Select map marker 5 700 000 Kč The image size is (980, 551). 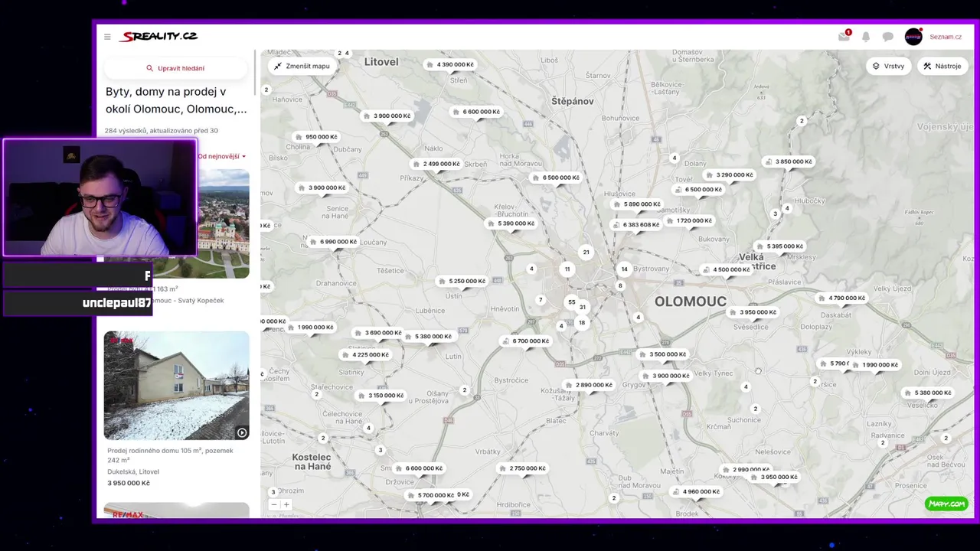coord(431,495)
